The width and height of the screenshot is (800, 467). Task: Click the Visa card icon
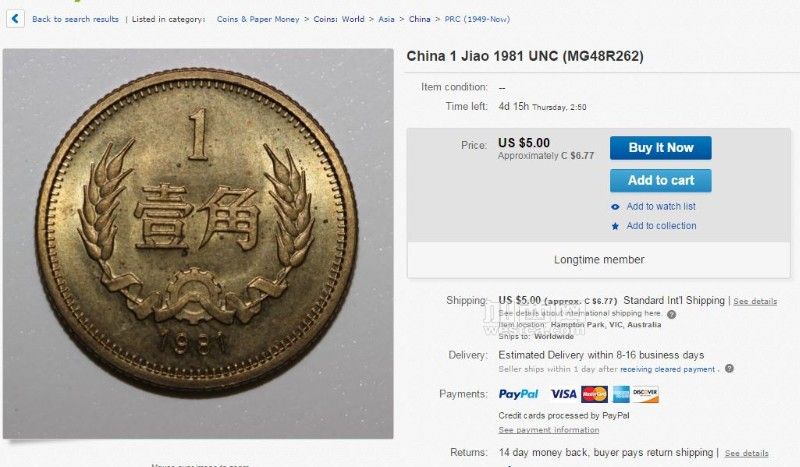[x=563, y=394]
